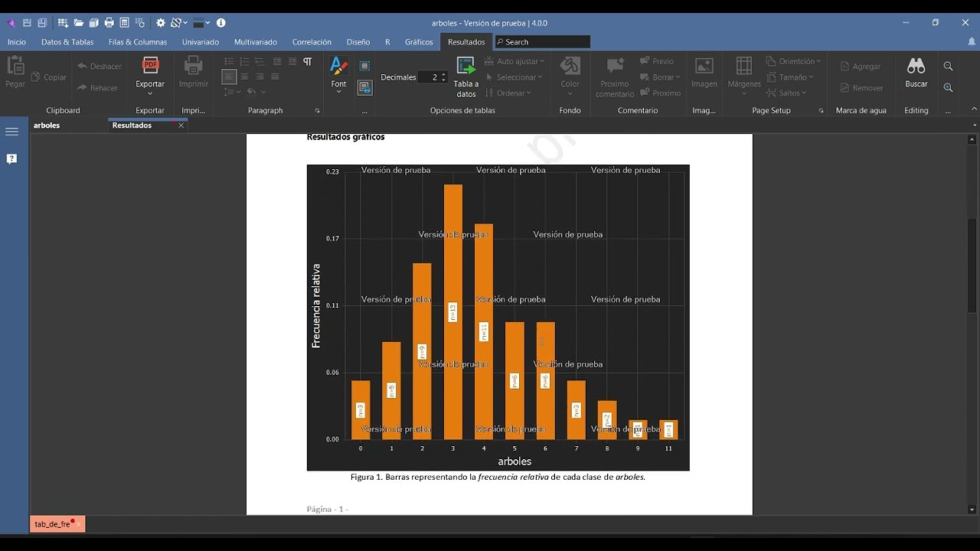The width and height of the screenshot is (980, 551).
Task: Click the Save icon in quick access toolbar
Action: point(28,23)
